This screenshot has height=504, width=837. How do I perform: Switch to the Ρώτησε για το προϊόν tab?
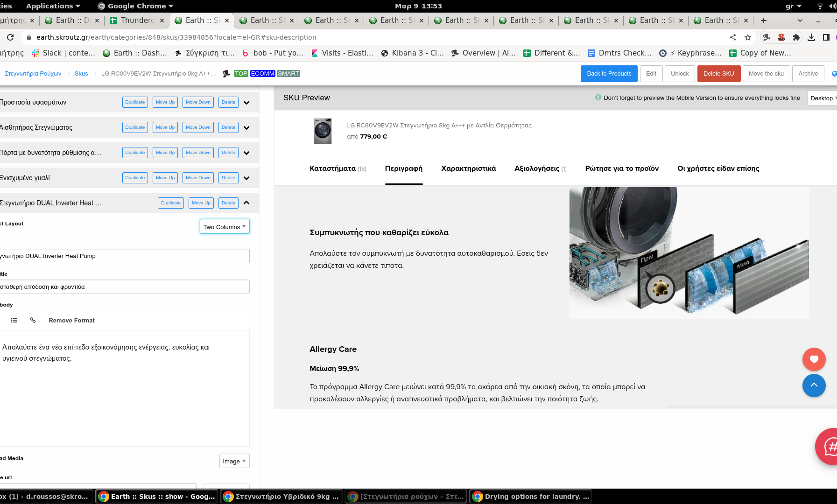[622, 168]
